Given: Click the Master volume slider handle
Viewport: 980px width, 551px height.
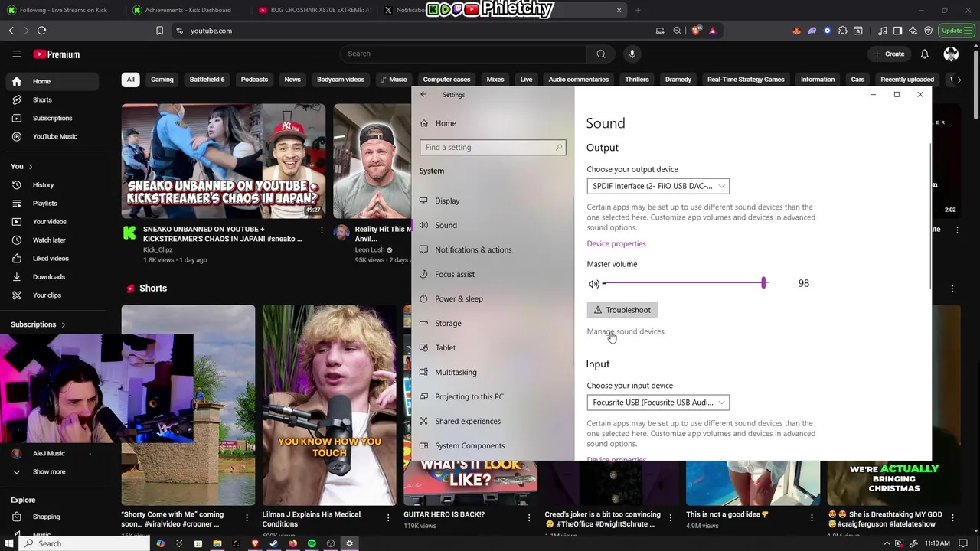Looking at the screenshot, I should 763,283.
